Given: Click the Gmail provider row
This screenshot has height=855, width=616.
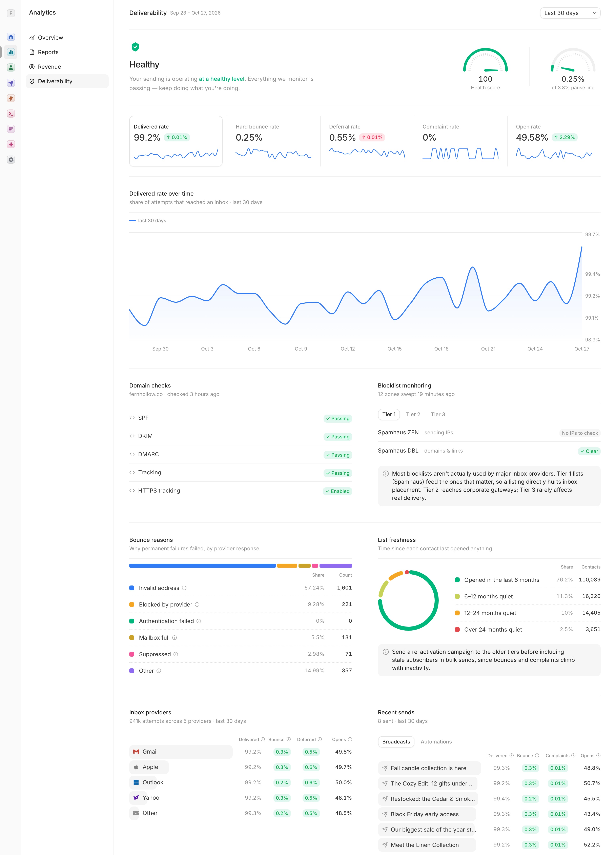Looking at the screenshot, I should point(240,752).
